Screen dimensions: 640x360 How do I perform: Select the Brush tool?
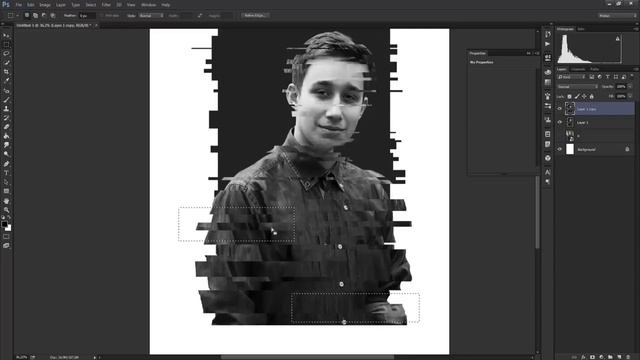6,100
